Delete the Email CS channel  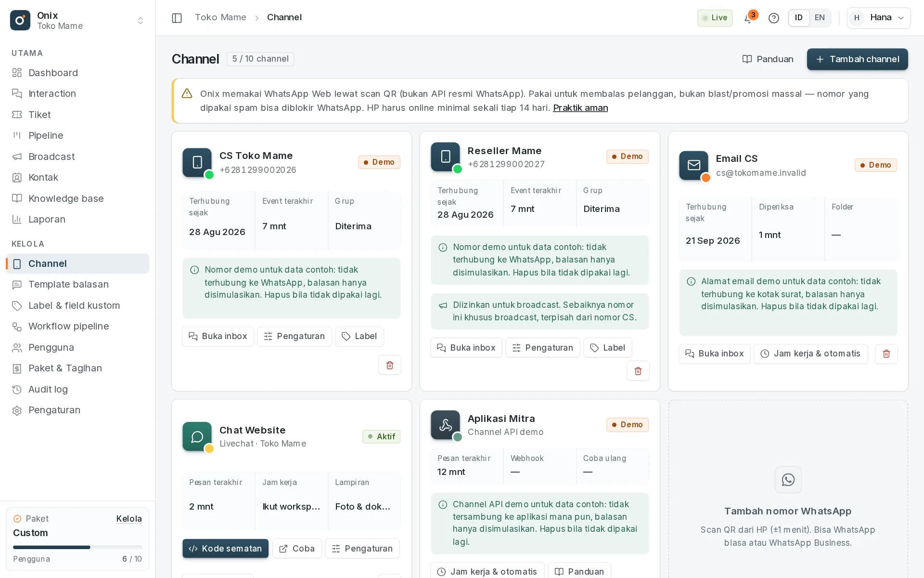886,354
